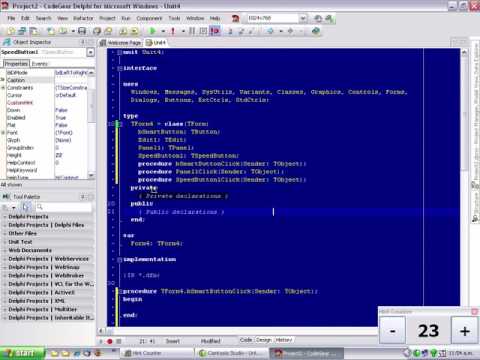Click the Windows Start button
The height and width of the screenshot is (360, 480).
click(22, 353)
